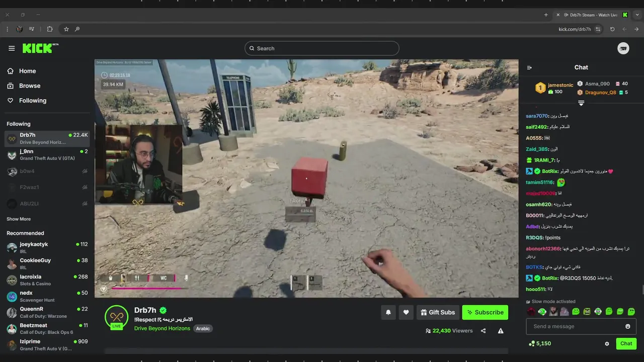
Task: Open the browser media controls icon
Action: click(32, 29)
